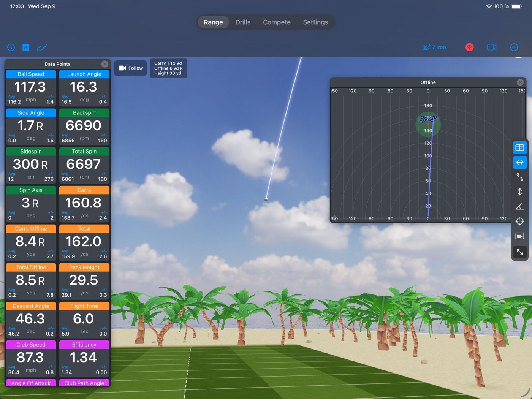Toggle the data table view icon
The image size is (532, 399).
(x=520, y=148)
